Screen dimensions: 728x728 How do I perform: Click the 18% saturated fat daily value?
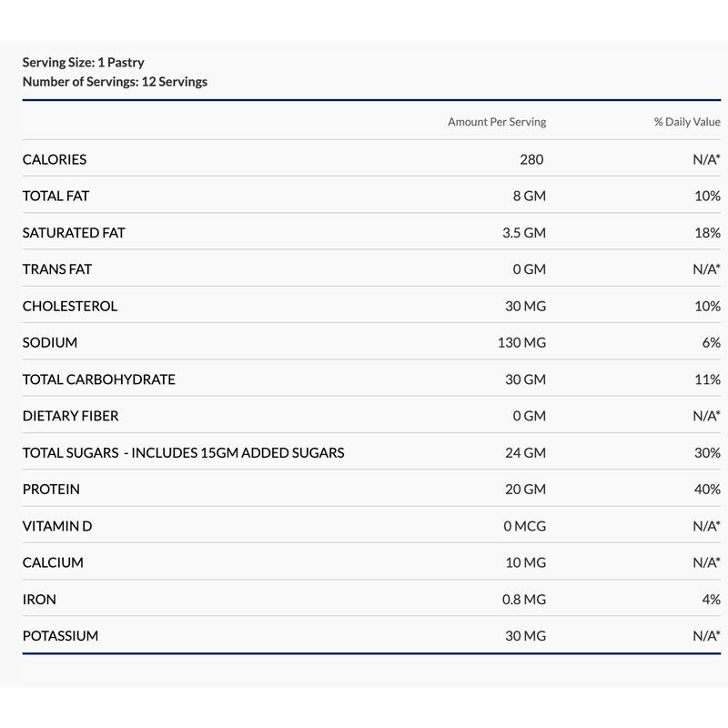pos(707,233)
